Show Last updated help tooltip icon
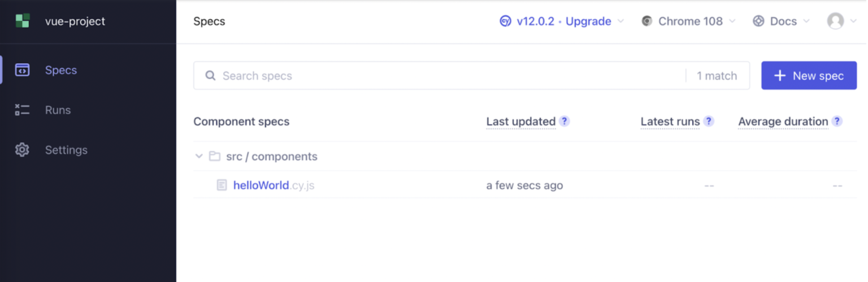868x282 pixels. pyautogui.click(x=564, y=122)
